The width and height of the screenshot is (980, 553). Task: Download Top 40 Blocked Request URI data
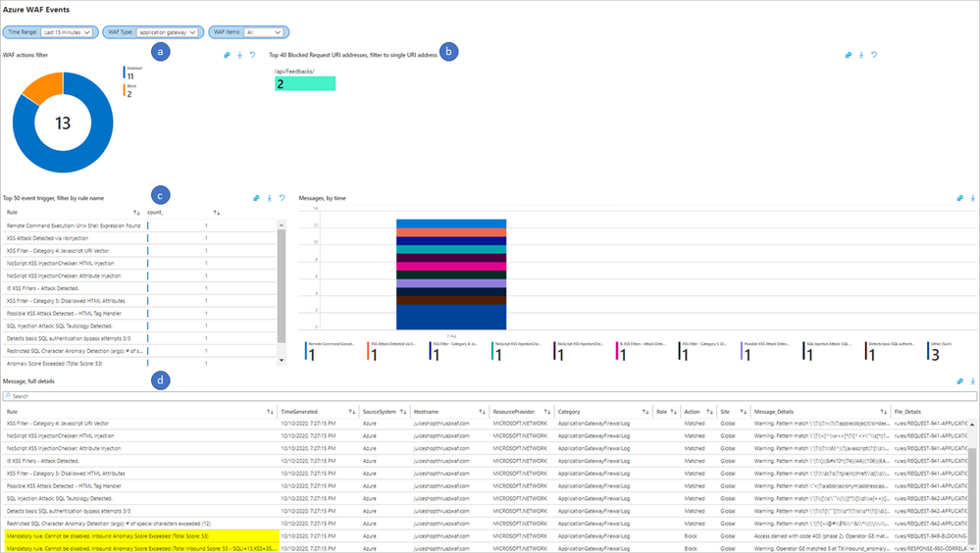click(x=861, y=55)
